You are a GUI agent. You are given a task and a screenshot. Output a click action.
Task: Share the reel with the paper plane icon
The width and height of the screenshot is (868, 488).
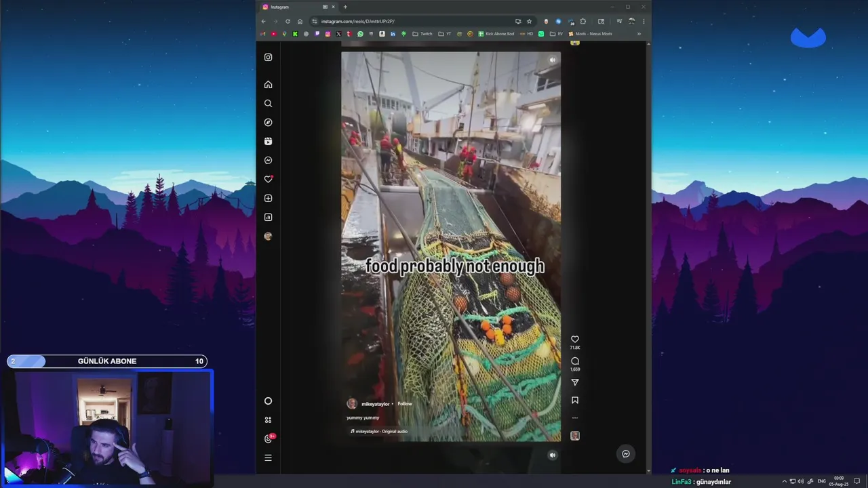click(x=575, y=383)
